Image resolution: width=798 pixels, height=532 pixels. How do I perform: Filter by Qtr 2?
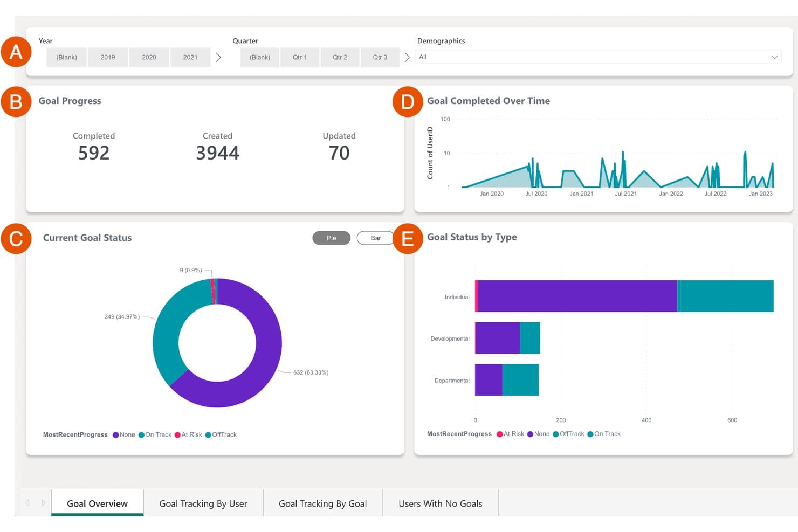[340, 57]
